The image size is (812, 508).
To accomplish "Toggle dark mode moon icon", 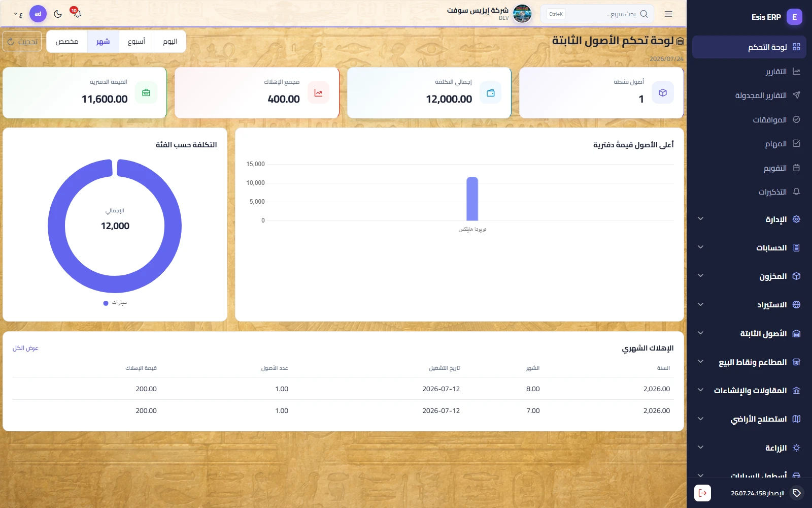I will 58,14.
